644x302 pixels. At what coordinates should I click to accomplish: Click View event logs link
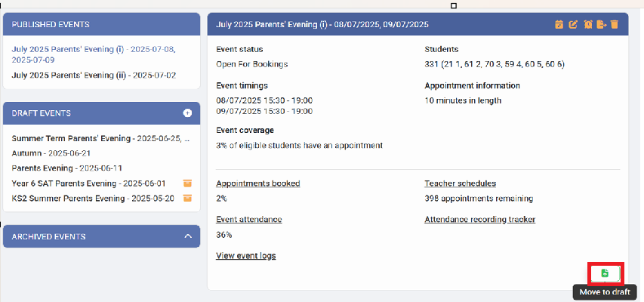point(245,256)
